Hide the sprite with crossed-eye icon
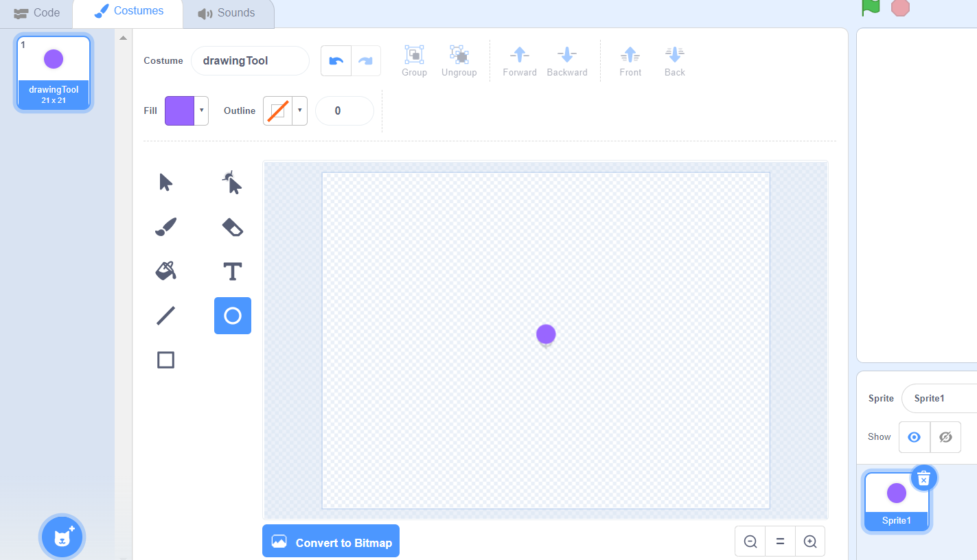 pos(945,437)
